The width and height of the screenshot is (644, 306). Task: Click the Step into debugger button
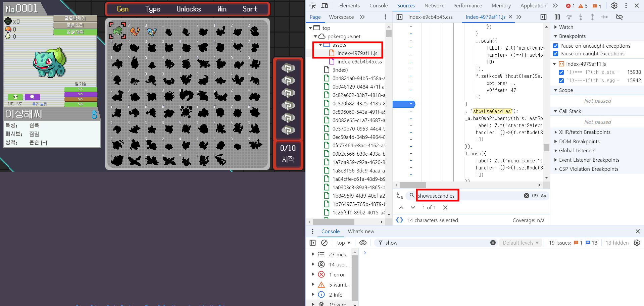tap(581, 17)
